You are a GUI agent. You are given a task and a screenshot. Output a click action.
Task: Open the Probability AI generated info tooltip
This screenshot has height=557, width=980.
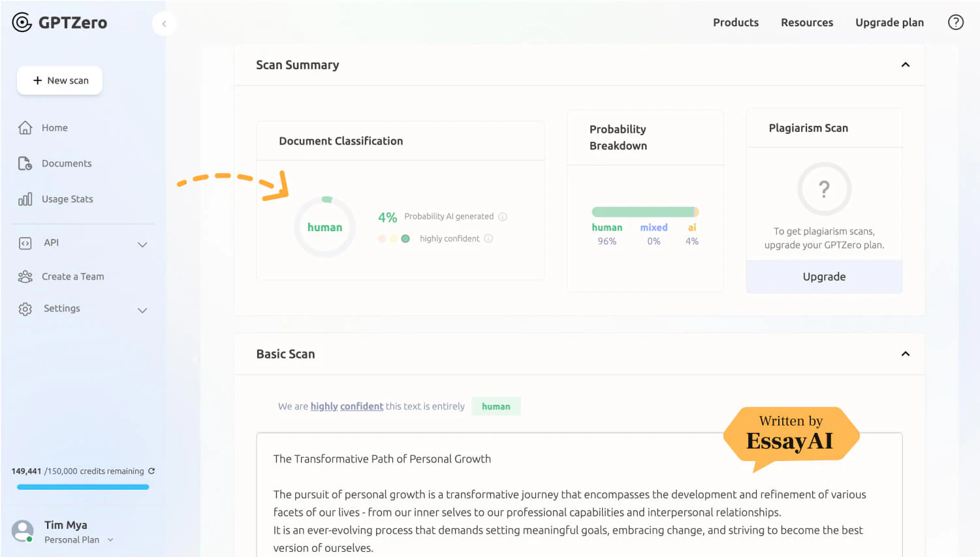pos(503,216)
